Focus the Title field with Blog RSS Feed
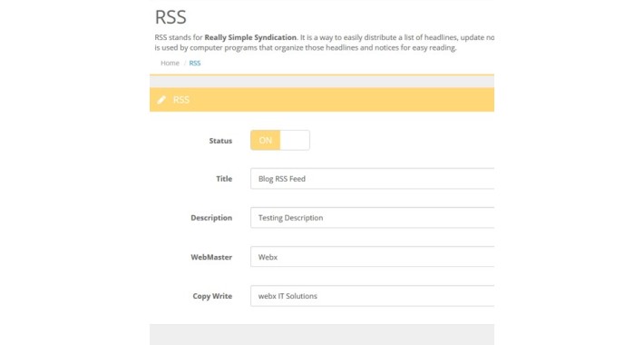This screenshot has width=644, height=345. (372, 179)
